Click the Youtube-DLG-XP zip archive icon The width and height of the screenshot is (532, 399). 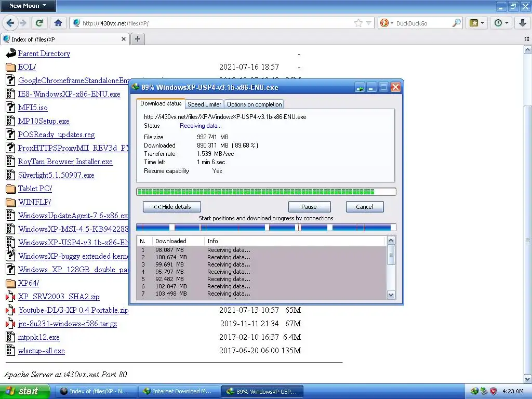[10, 310]
